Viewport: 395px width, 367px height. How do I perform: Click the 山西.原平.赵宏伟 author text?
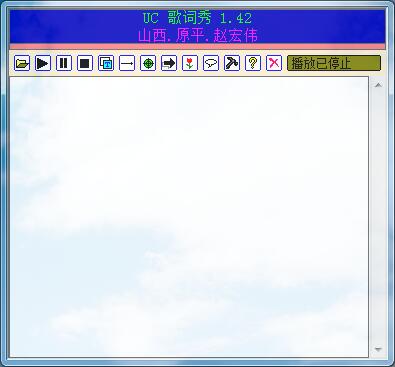click(x=198, y=35)
